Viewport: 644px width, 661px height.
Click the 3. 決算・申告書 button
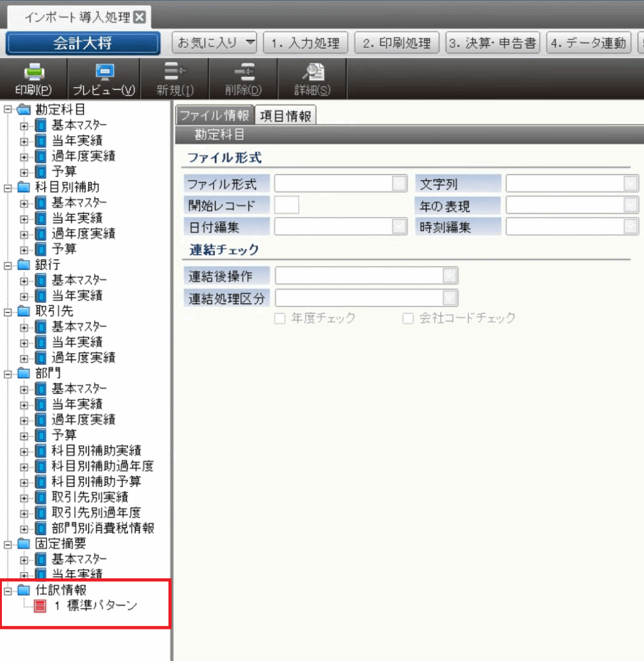[492, 43]
